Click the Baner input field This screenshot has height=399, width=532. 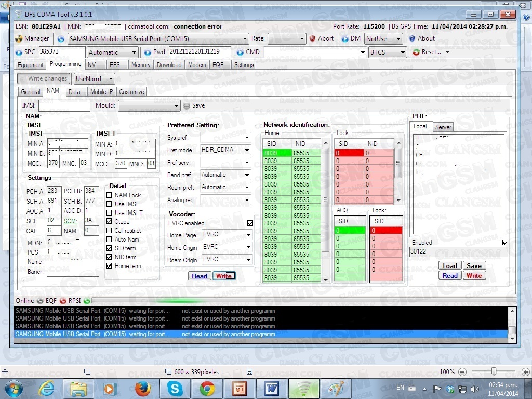tap(73, 272)
